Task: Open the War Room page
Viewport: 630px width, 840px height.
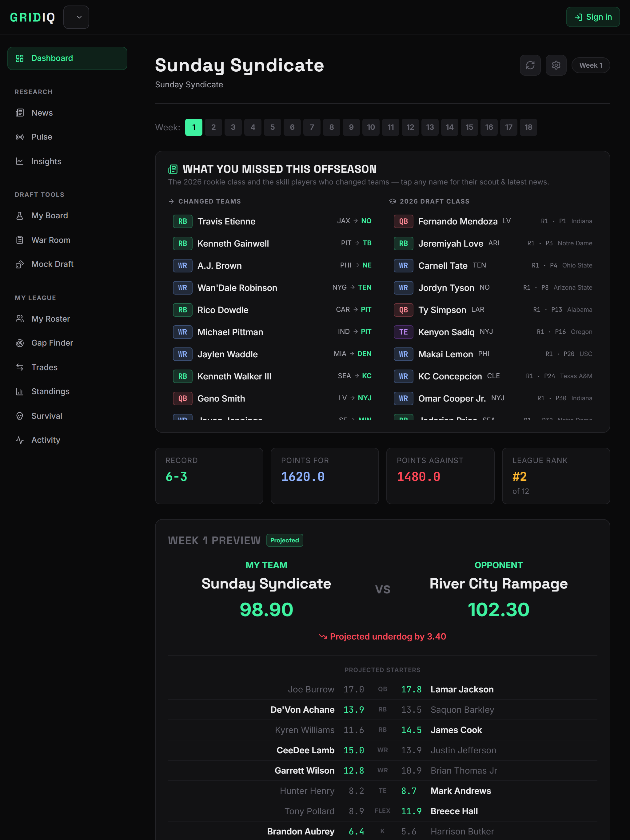Action: click(67, 240)
